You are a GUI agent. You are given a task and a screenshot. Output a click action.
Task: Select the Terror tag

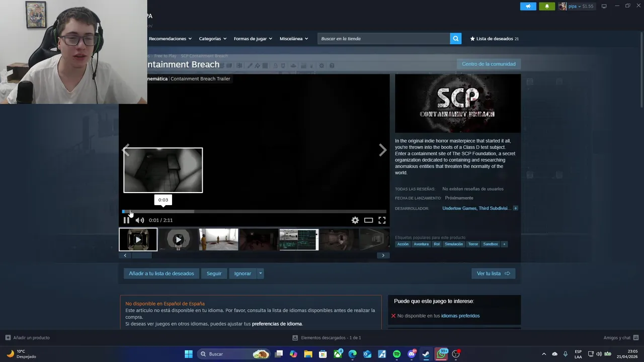point(473,244)
